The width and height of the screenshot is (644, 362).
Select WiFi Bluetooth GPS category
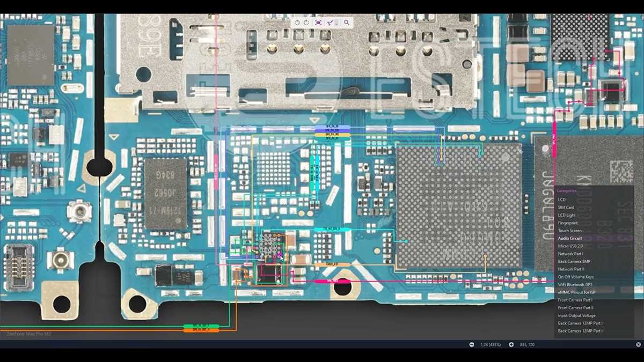(x=575, y=284)
